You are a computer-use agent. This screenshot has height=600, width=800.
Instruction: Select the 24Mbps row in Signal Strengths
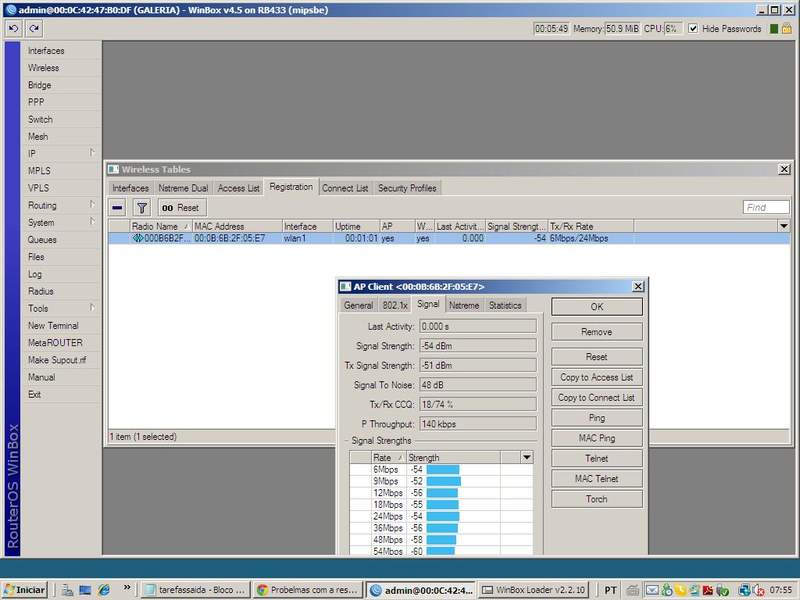pyautogui.click(x=441, y=516)
